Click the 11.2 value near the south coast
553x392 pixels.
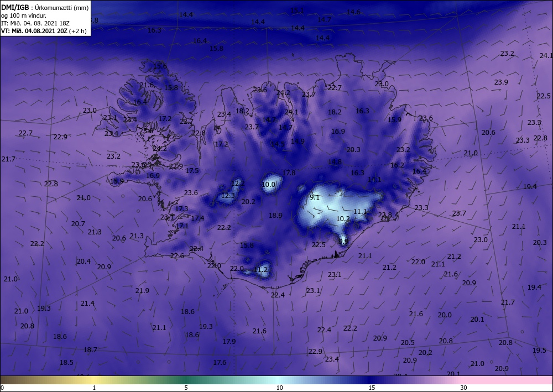coord(261,270)
